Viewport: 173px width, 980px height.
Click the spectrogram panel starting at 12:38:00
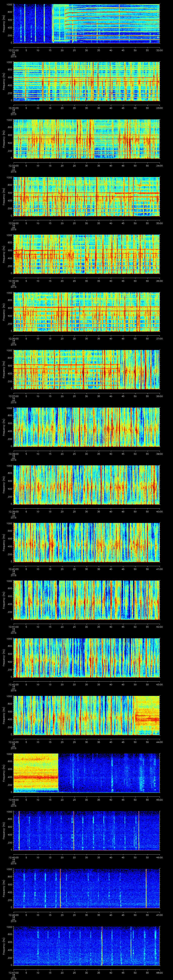coord(87,427)
